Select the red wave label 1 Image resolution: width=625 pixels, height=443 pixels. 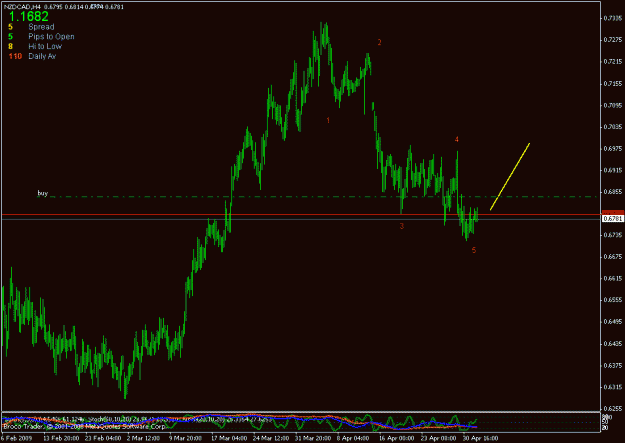click(328, 120)
